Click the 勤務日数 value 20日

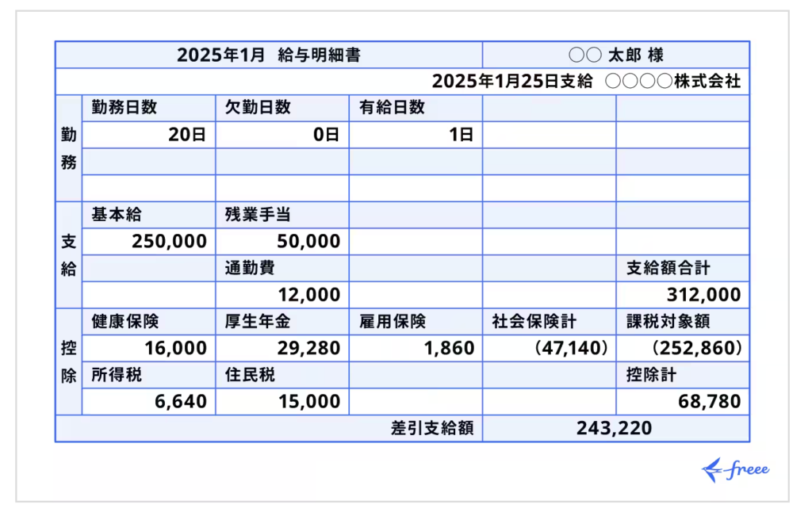coord(187,135)
